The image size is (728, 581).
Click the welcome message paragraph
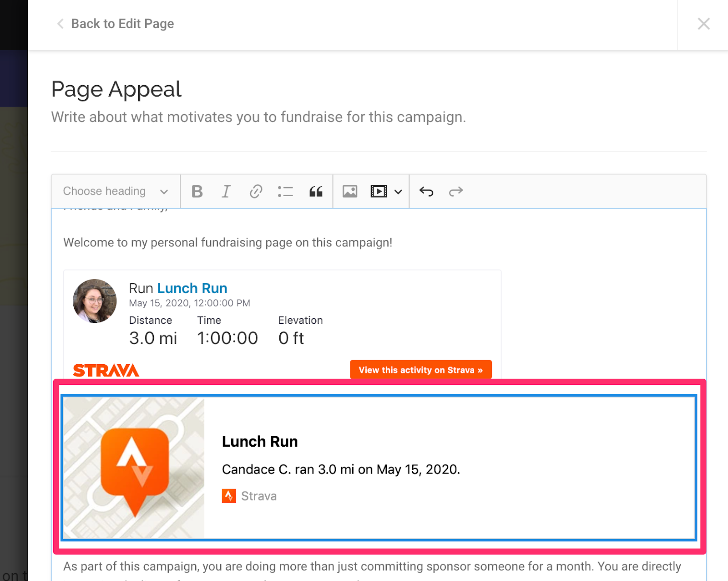coord(227,242)
